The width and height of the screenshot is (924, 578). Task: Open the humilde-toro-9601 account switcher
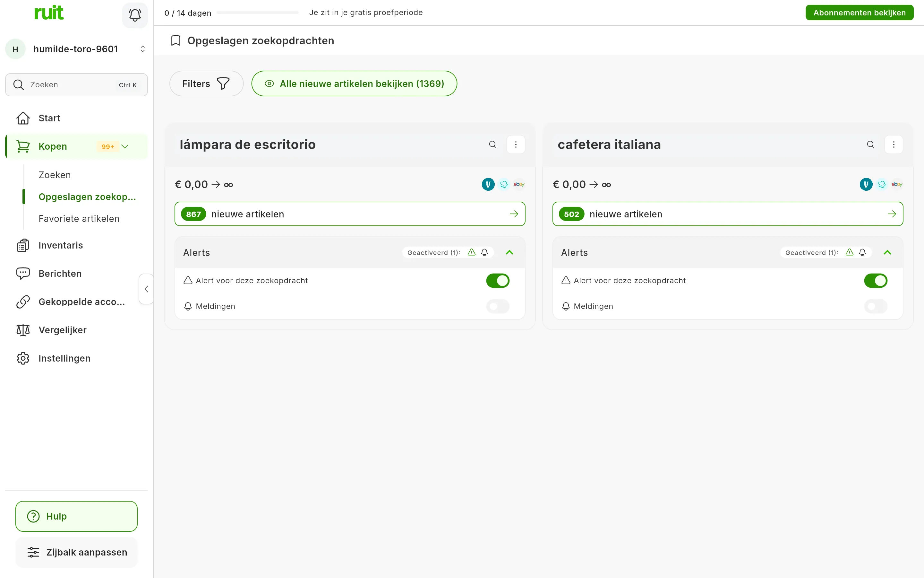pos(76,49)
